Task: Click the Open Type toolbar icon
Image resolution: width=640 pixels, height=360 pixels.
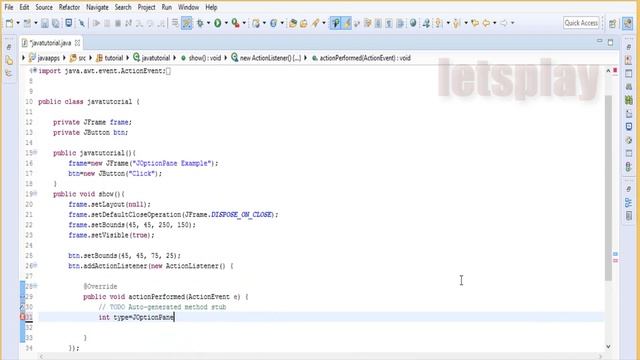Action: pos(293,23)
